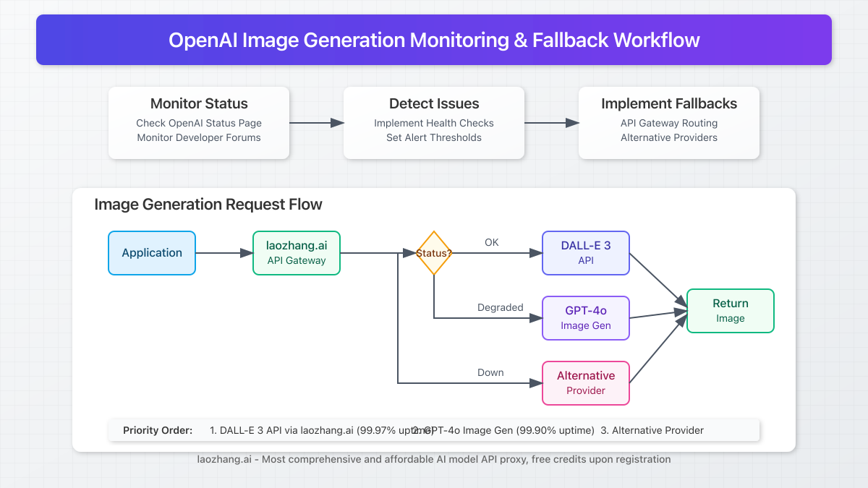The width and height of the screenshot is (868, 488).
Task: Select the GPT-4o Image Gen node
Action: (586, 318)
